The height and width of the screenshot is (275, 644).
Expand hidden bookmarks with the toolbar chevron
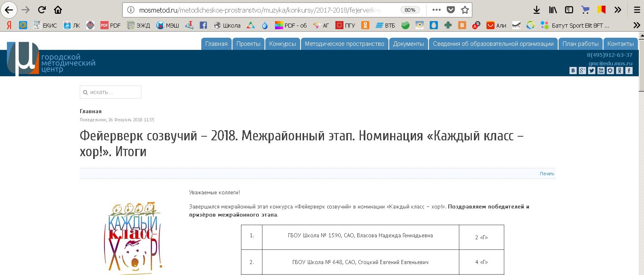pos(637,25)
